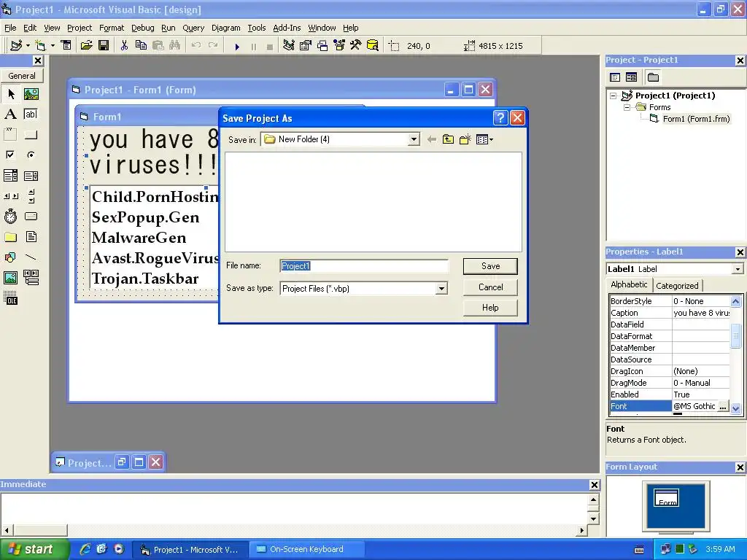
Task: Open the Add-Ins menu
Action: pyautogui.click(x=287, y=28)
